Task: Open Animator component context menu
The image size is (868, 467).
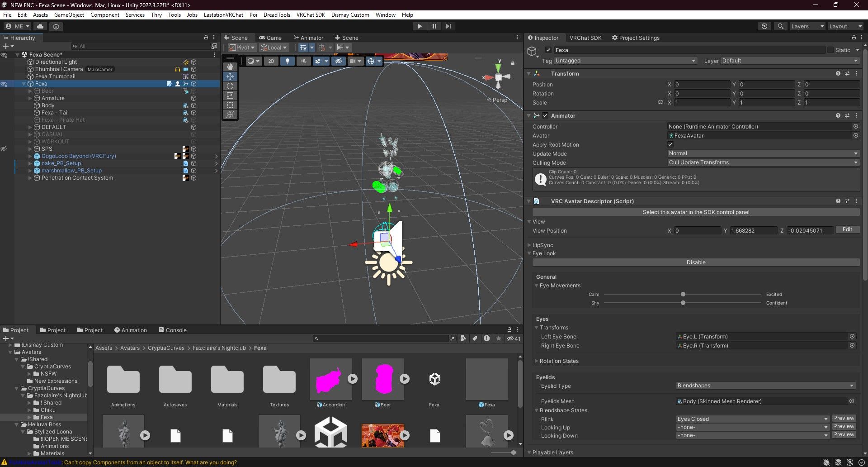Action: pyautogui.click(x=856, y=115)
